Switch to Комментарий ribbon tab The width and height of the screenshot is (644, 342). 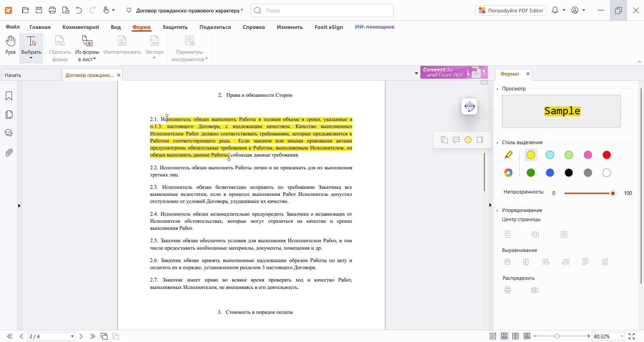(81, 27)
